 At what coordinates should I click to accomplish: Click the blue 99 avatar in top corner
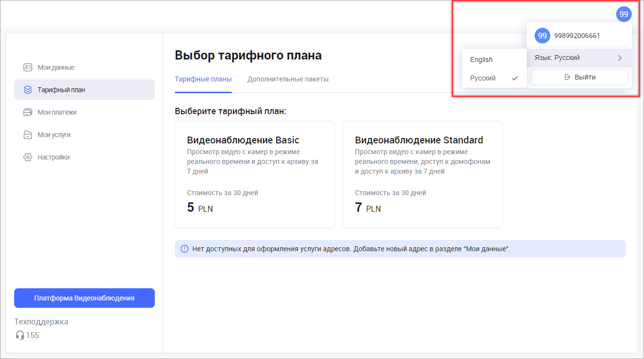623,14
